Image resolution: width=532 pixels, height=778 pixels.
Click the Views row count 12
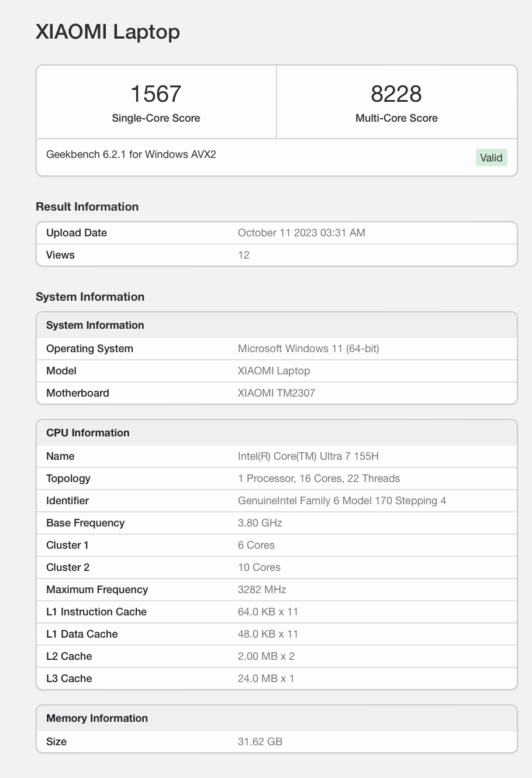pyautogui.click(x=244, y=255)
